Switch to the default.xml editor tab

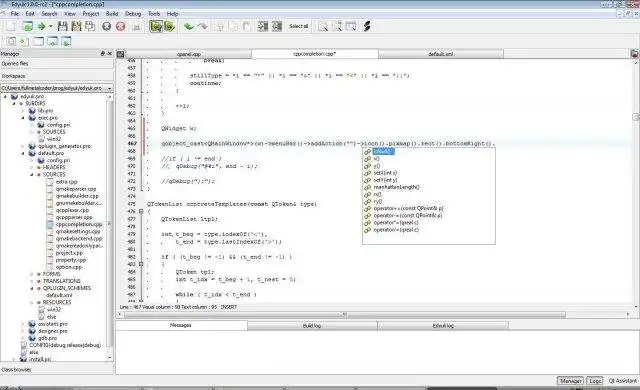(441, 54)
